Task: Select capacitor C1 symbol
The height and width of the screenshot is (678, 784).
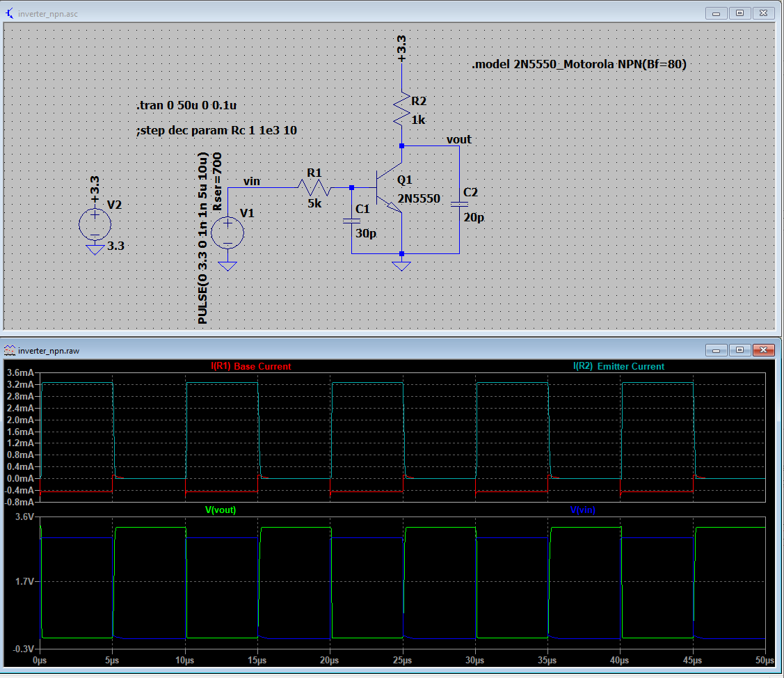Action: click(351, 221)
